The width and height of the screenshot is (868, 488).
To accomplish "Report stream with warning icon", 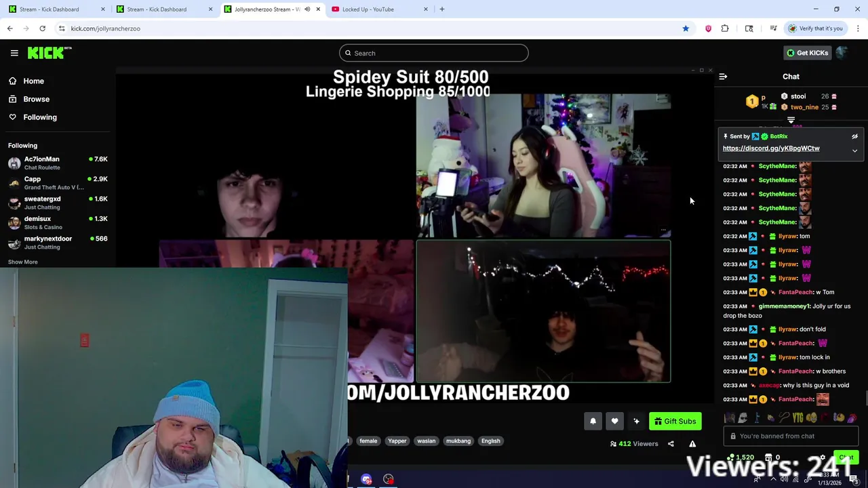I will point(692,444).
